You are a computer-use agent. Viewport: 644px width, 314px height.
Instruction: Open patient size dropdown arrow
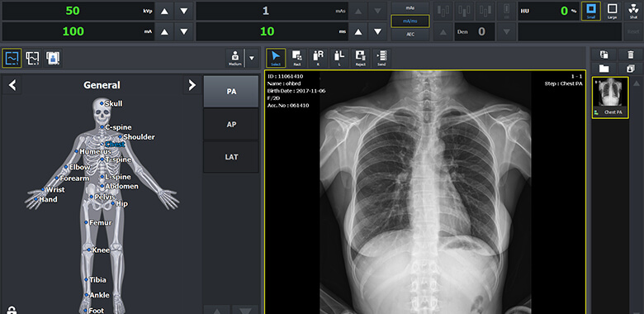(x=252, y=58)
